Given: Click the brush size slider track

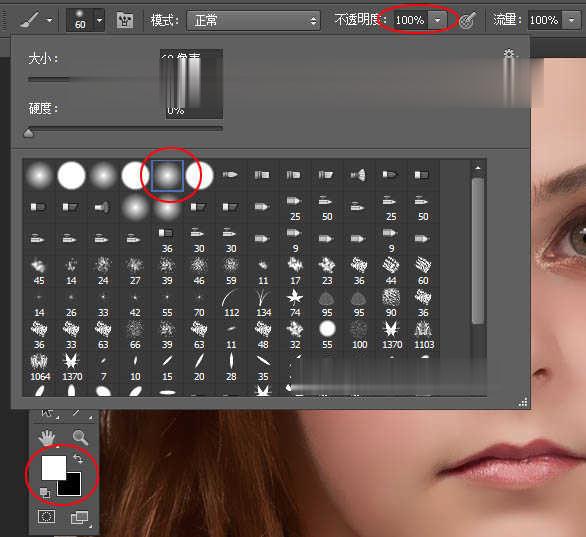Looking at the screenshot, I should (93, 79).
